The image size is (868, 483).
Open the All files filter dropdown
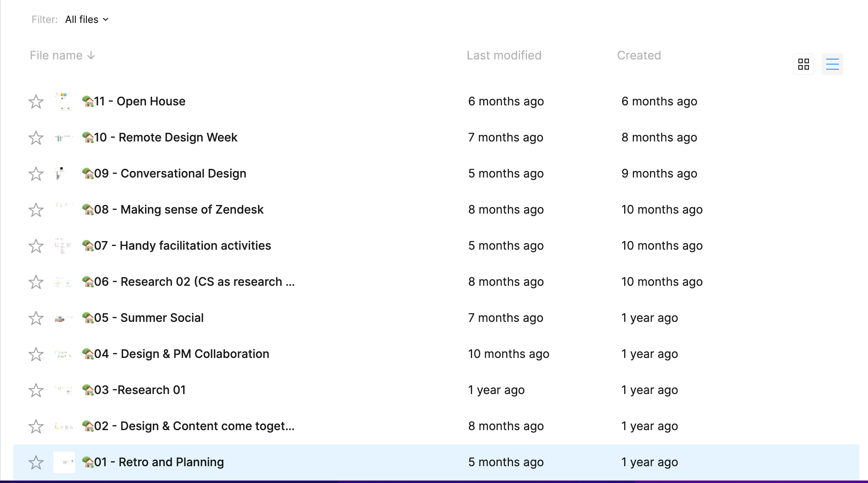[x=82, y=20]
